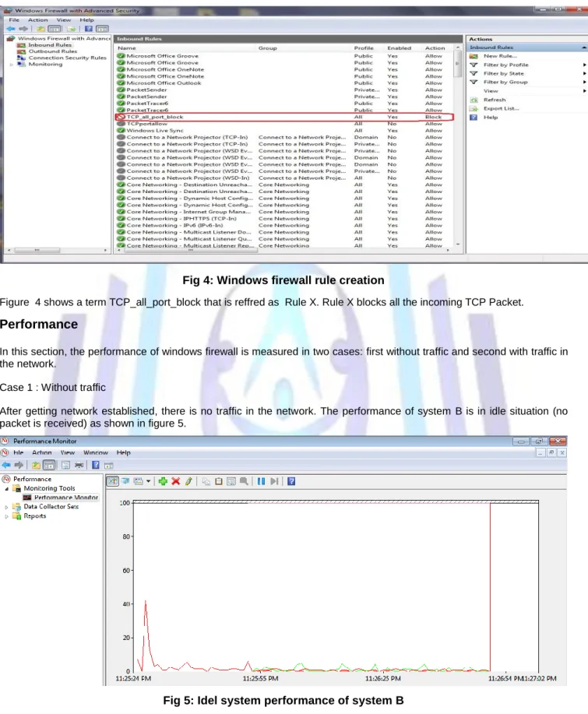This screenshot has width=588, height=714.
Task: Open the Filter by Group submenu
Action: pyautogui.click(x=584, y=82)
